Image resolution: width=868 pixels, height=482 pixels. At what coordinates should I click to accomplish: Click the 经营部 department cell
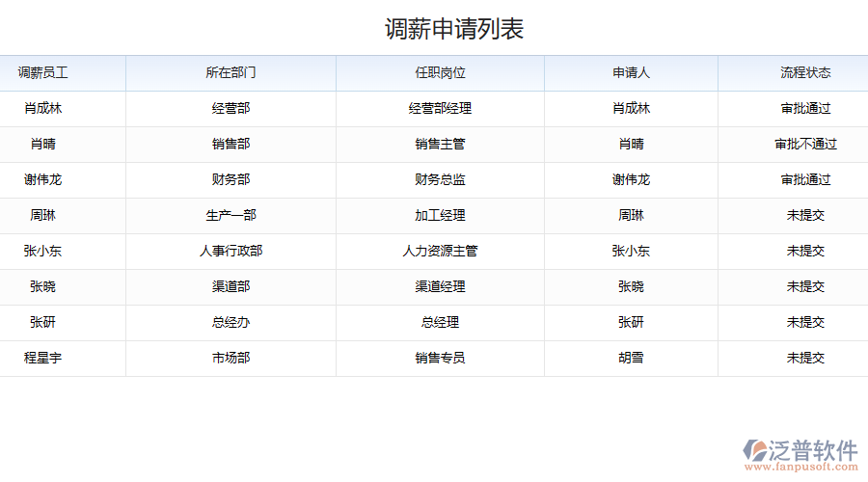pyautogui.click(x=231, y=109)
